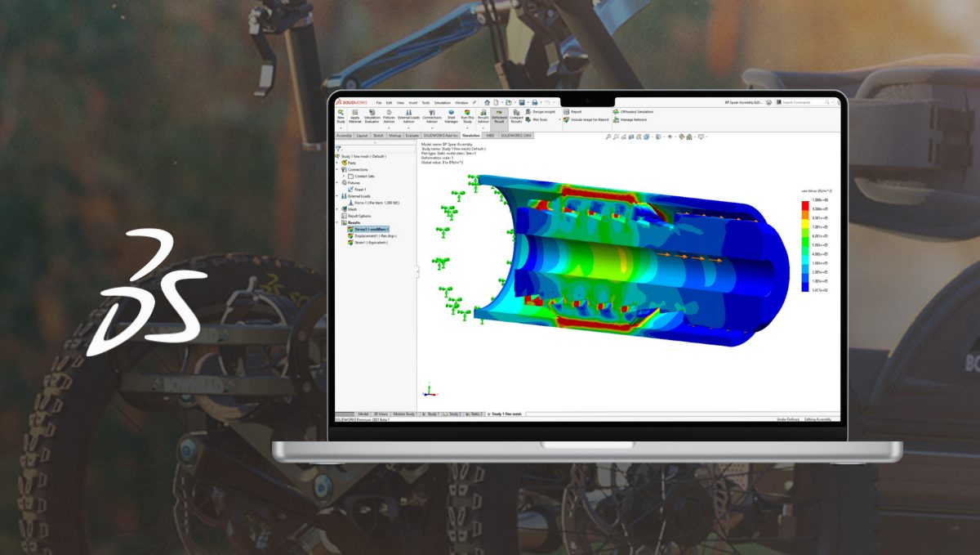This screenshot has height=555, width=980.
Task: Open the Simulation menu
Action: [x=443, y=103]
